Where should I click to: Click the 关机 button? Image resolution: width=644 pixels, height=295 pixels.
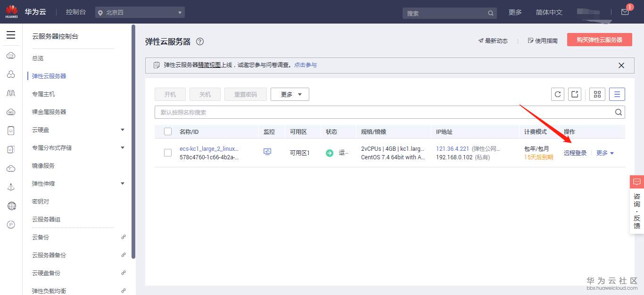pos(205,94)
